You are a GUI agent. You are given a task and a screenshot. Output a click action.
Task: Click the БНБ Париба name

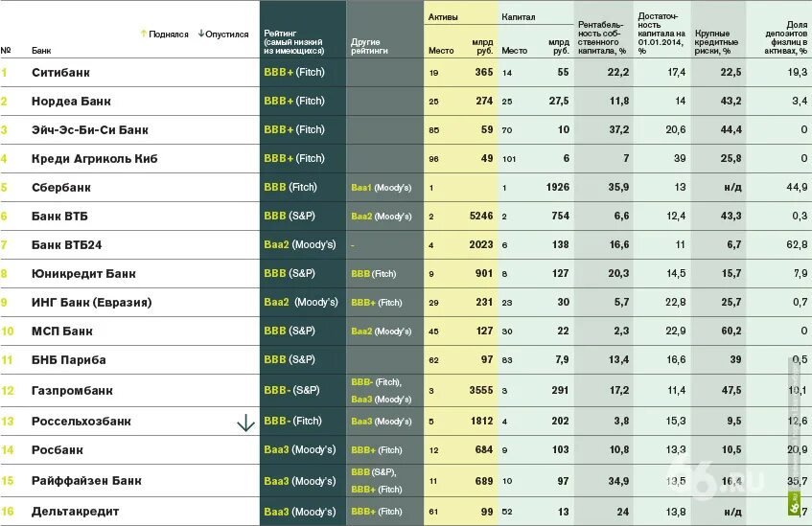pos(68,360)
